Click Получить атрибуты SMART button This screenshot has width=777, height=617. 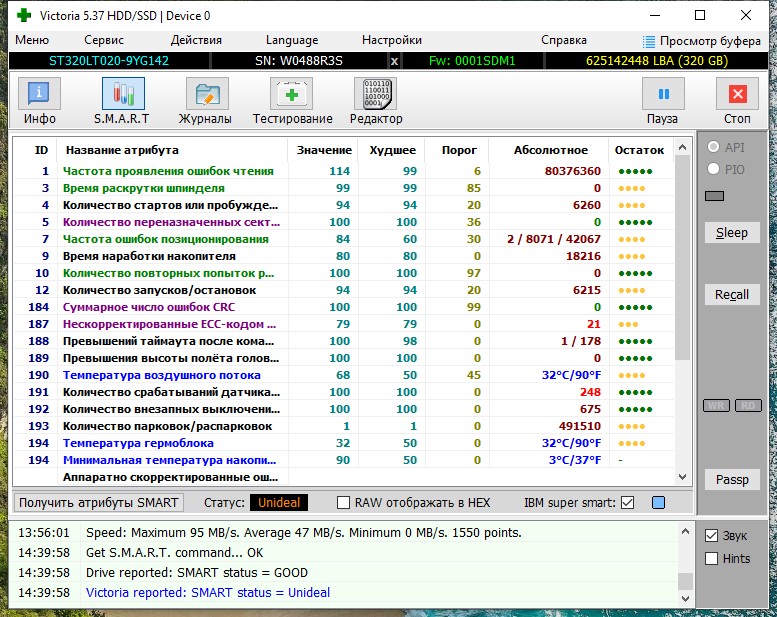coord(99,503)
